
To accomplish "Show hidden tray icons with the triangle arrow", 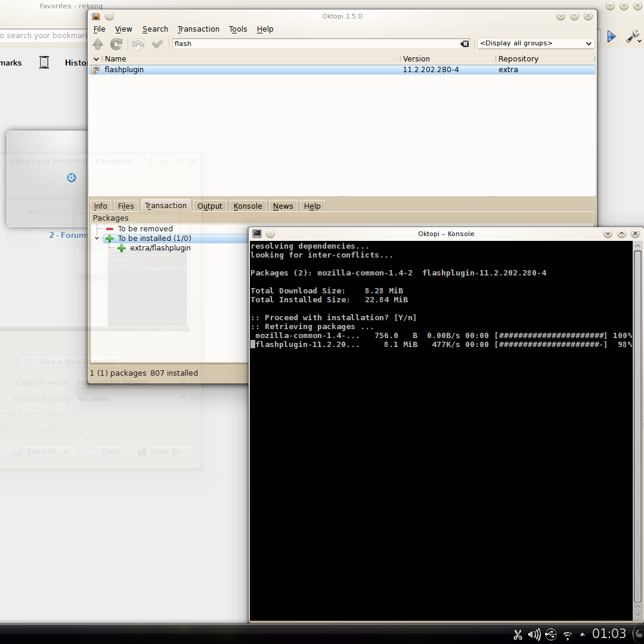I will point(583,634).
